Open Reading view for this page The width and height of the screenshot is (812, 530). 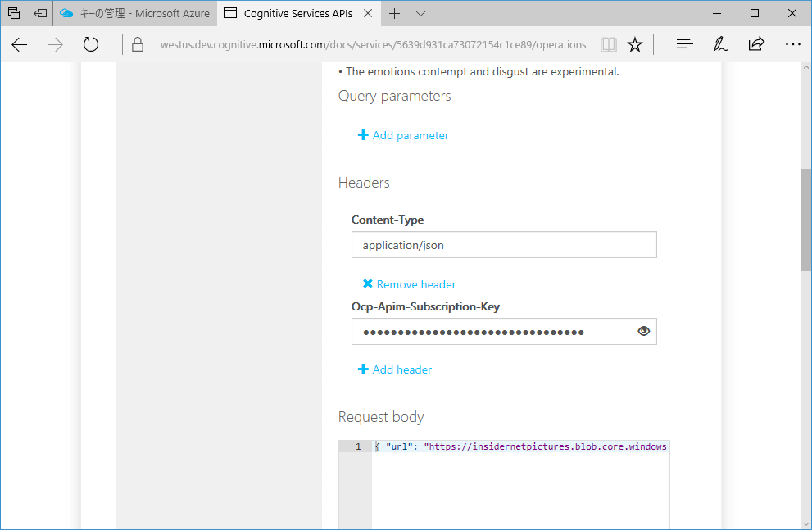point(608,44)
